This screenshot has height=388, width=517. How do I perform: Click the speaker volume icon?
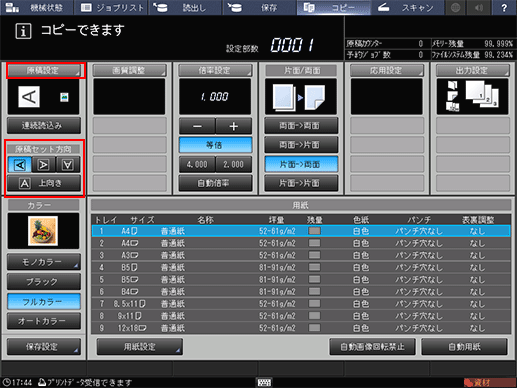coord(479,8)
